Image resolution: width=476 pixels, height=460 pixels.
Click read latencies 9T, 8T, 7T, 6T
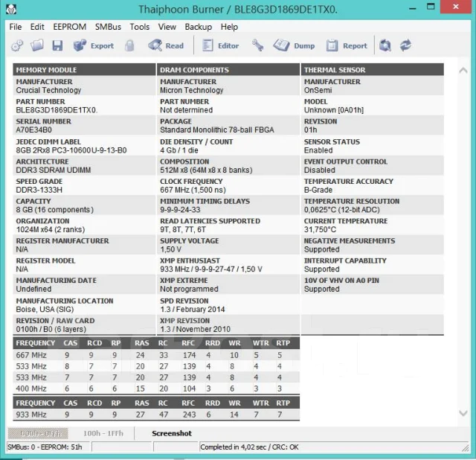pyautogui.click(x=183, y=229)
